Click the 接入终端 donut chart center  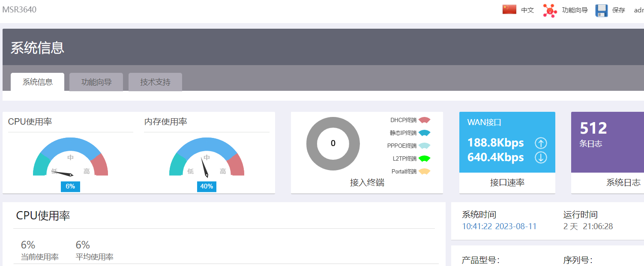point(333,143)
